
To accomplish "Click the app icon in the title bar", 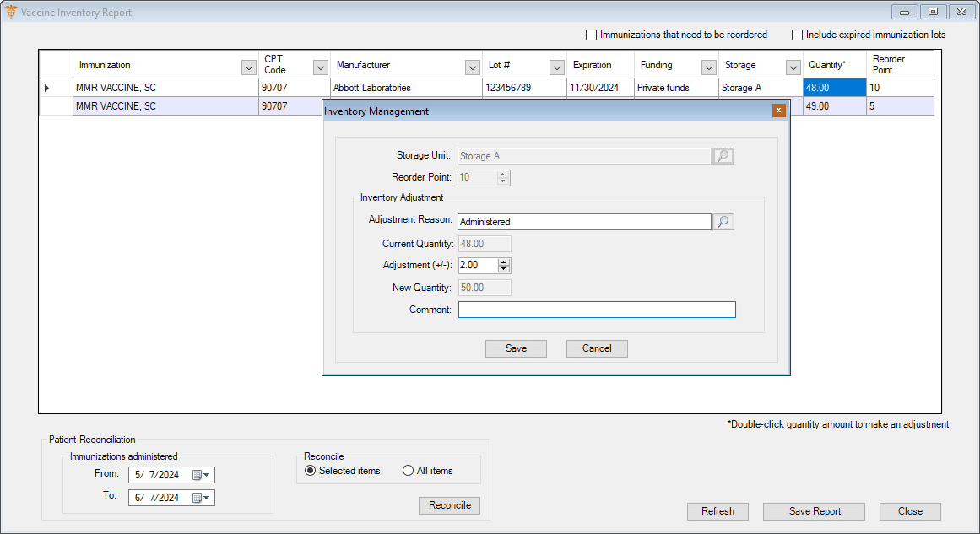I will click(x=11, y=13).
